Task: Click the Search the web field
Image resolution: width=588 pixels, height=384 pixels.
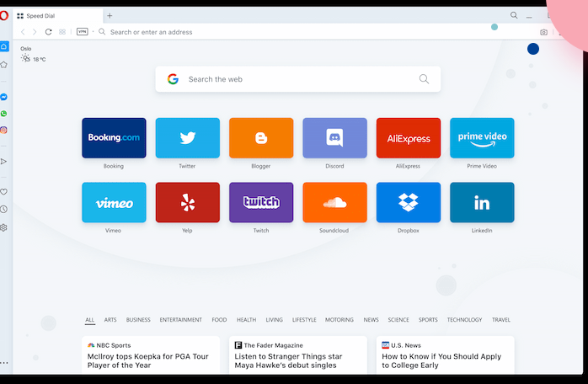Action: pyautogui.click(x=298, y=79)
